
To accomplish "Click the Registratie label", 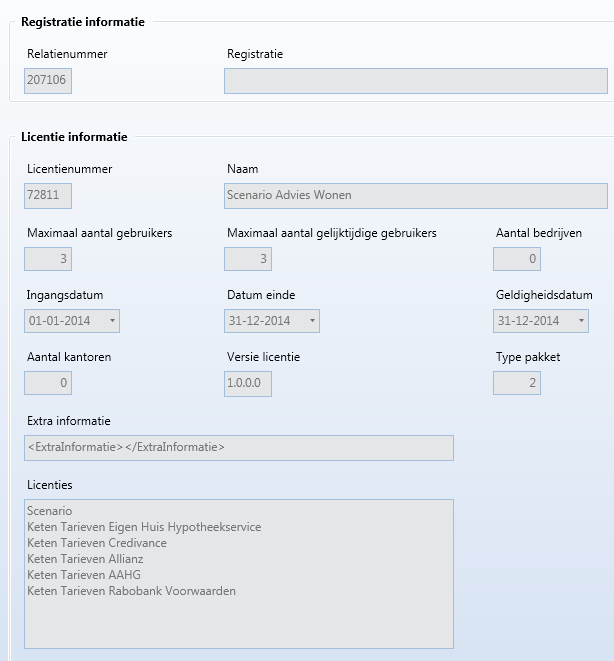I will click(x=255, y=54).
